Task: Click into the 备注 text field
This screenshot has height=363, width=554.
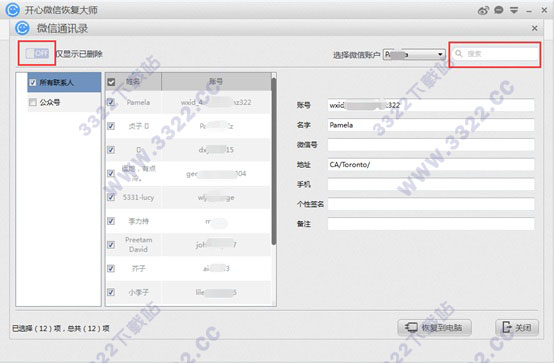Action: tap(431, 224)
